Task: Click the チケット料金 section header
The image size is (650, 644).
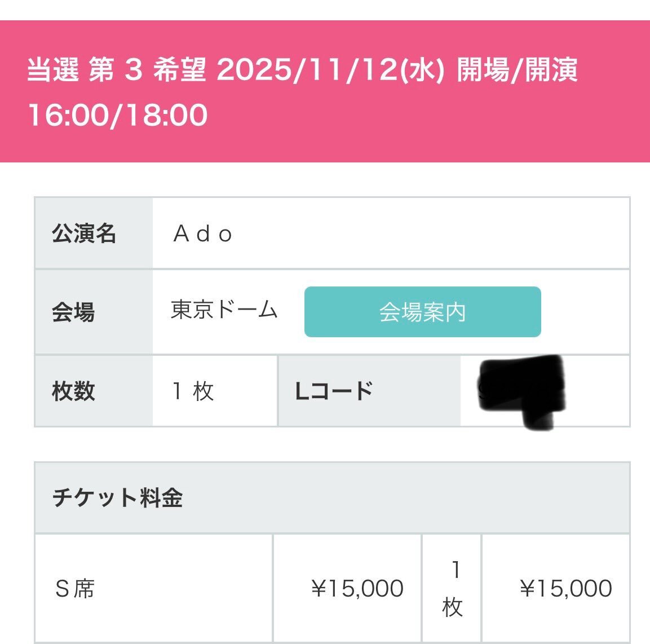Action: (332, 497)
